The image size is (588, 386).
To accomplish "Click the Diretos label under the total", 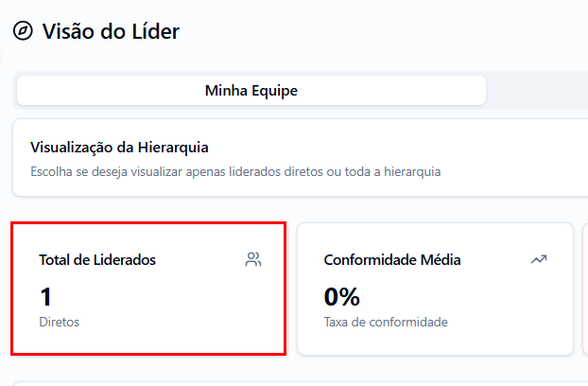I will [x=60, y=322].
